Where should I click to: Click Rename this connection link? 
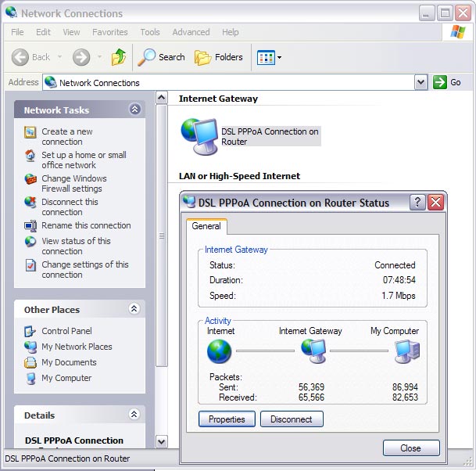[x=86, y=225]
